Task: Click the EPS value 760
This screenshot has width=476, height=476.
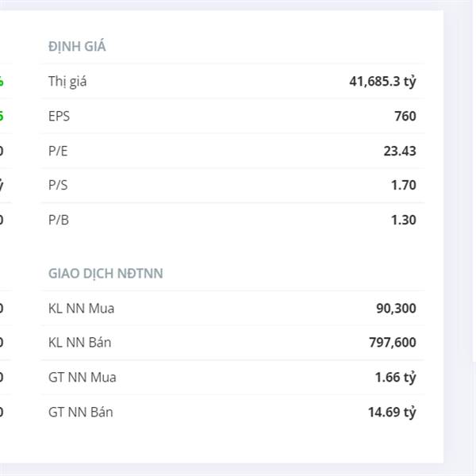Action: click(x=405, y=116)
